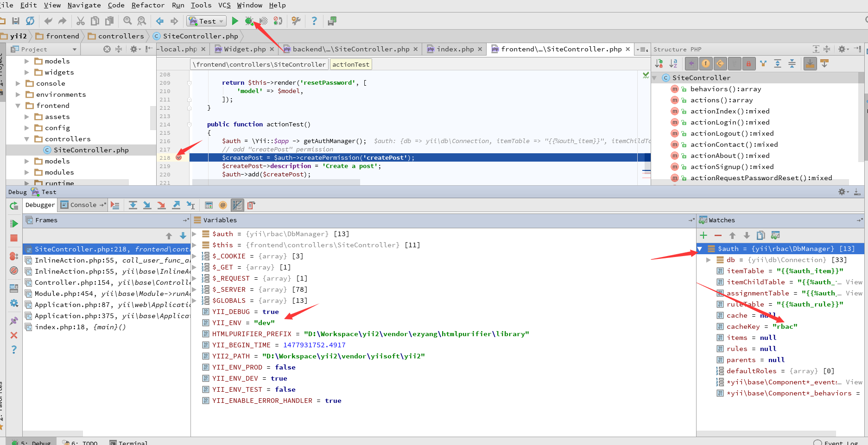Click frontend in the breadcrumb bar

pos(57,36)
